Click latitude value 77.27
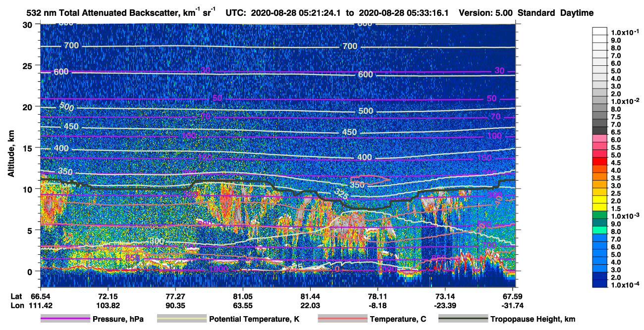This screenshot has width=644, height=330. (x=175, y=296)
